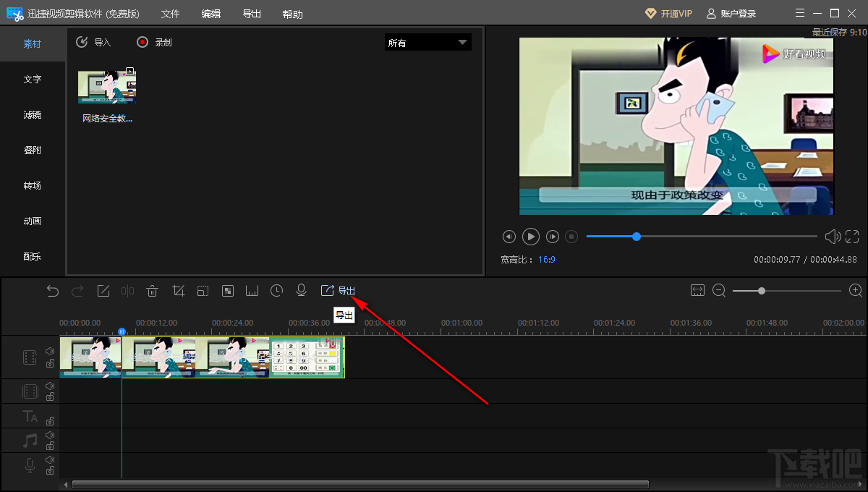
Task: Enter fullscreen preview mode
Action: pyautogui.click(x=852, y=237)
